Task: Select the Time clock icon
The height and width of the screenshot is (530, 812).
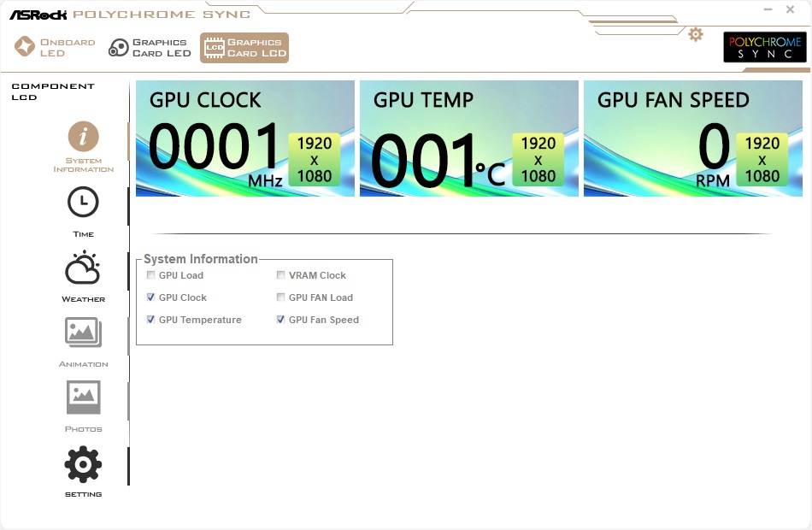Action: coord(83,202)
